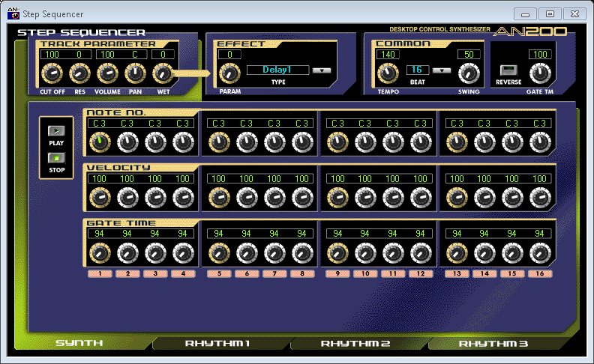Switch to the Rhythm 1 tab
This screenshot has width=594, height=364.
click(217, 344)
